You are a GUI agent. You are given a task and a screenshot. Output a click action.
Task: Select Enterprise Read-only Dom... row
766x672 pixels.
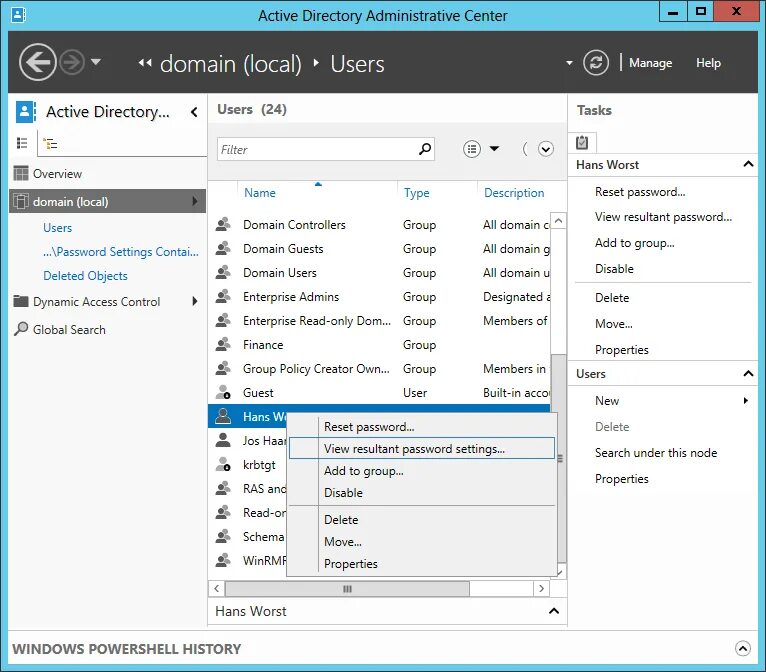pos(379,320)
